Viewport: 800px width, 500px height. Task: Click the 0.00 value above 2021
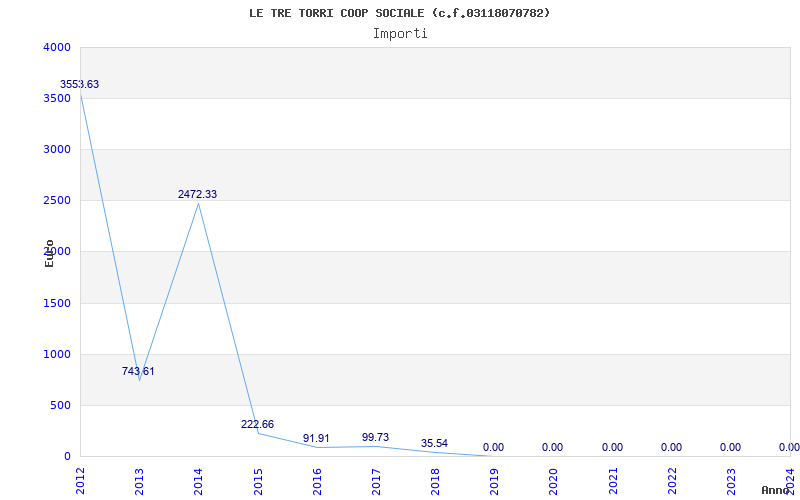612,447
